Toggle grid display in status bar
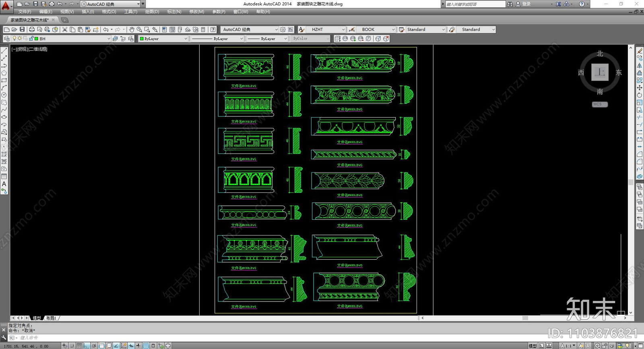644x349 pixels. tap(79, 346)
